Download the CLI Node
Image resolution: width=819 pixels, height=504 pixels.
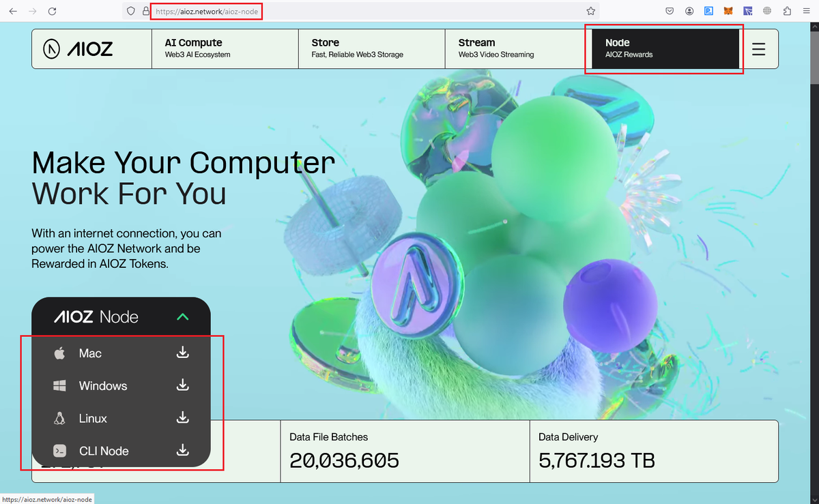coord(182,450)
